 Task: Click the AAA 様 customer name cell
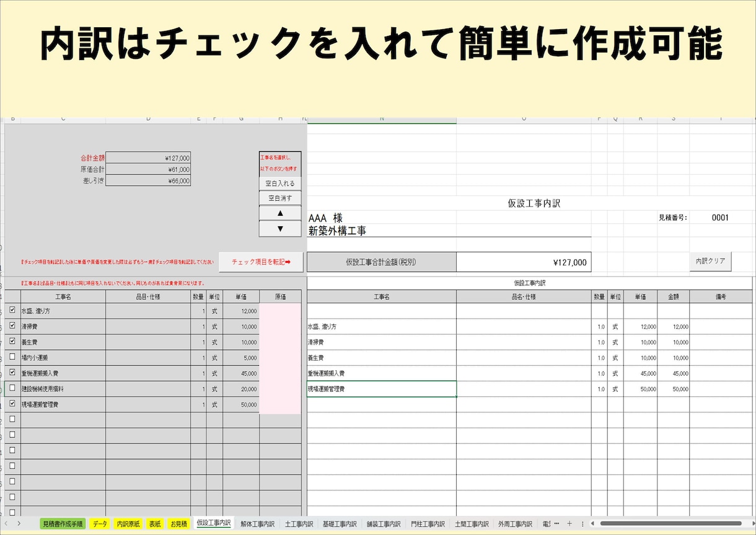coord(382,218)
